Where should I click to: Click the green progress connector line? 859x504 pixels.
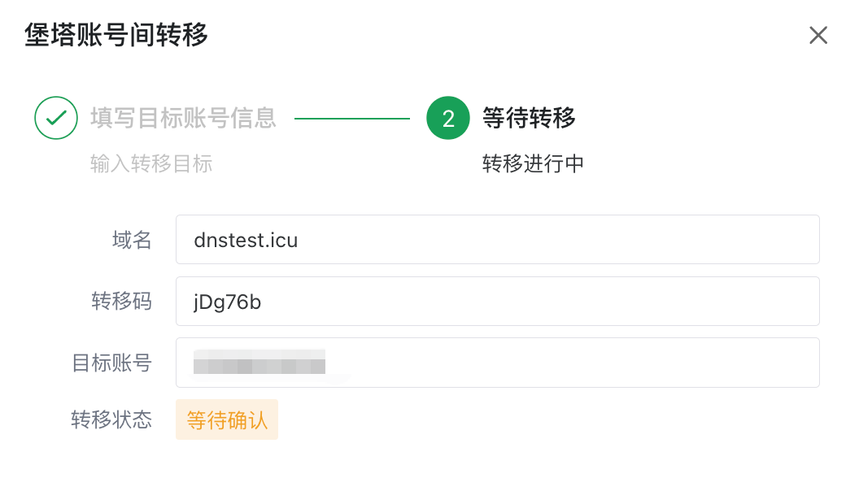coord(354,118)
